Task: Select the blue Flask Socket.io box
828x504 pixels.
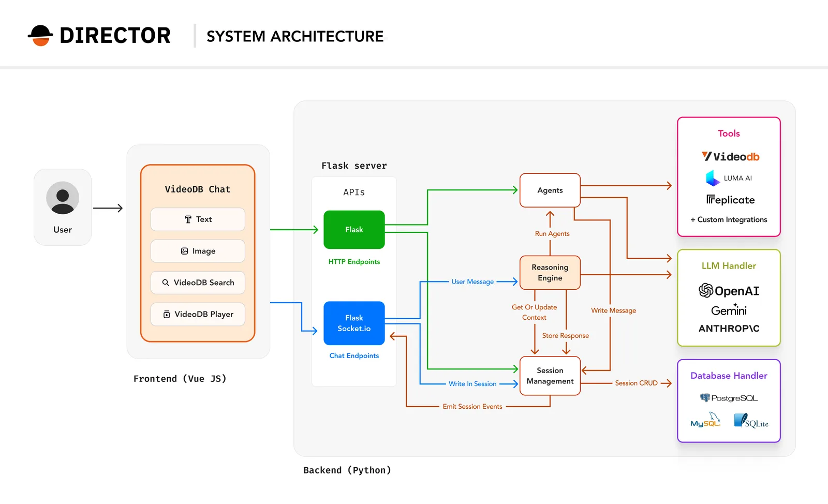Action: coord(354,323)
